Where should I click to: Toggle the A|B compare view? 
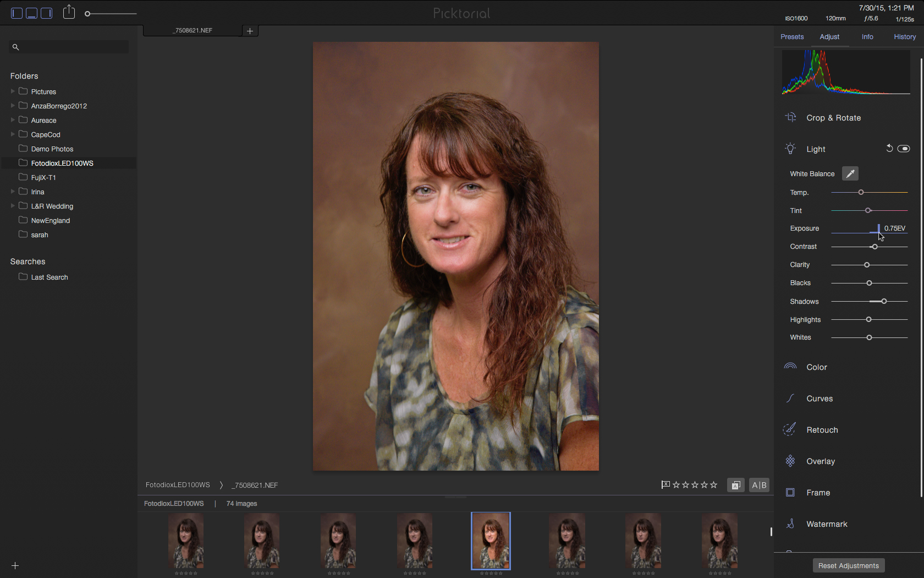tap(759, 485)
